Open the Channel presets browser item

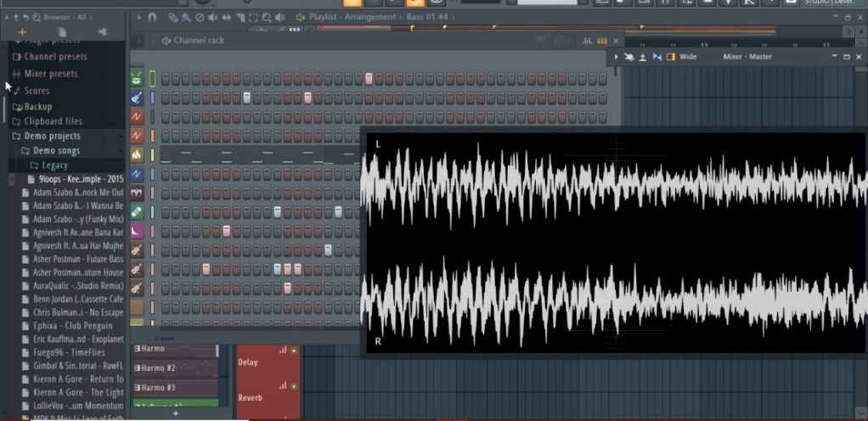(55, 57)
